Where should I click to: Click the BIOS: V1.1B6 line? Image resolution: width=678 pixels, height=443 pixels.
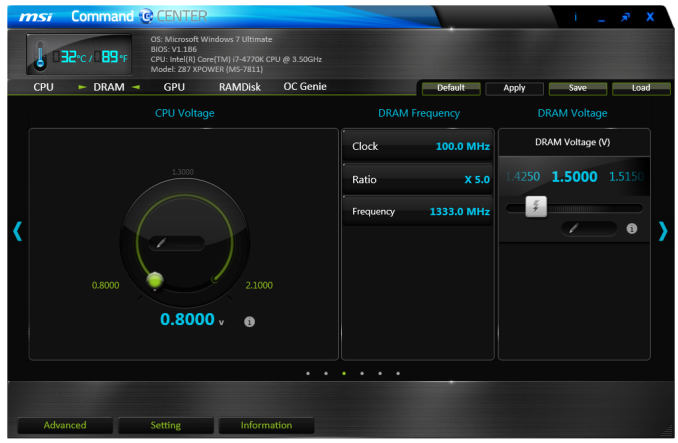pyautogui.click(x=173, y=49)
